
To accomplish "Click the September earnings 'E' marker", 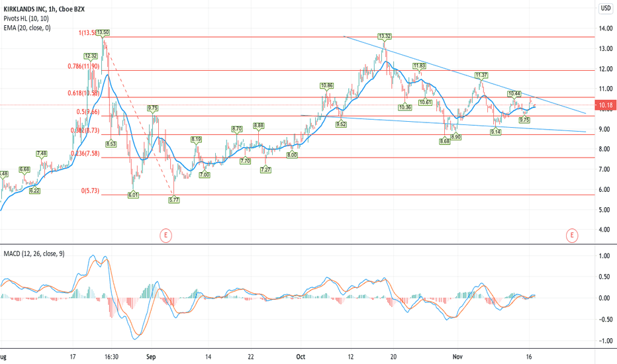I will click(166, 236).
